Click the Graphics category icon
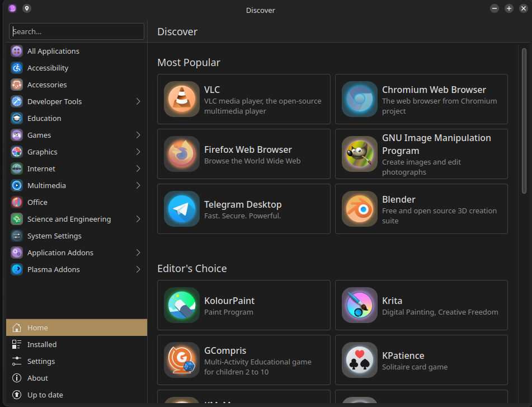The image size is (532, 407). click(x=17, y=152)
